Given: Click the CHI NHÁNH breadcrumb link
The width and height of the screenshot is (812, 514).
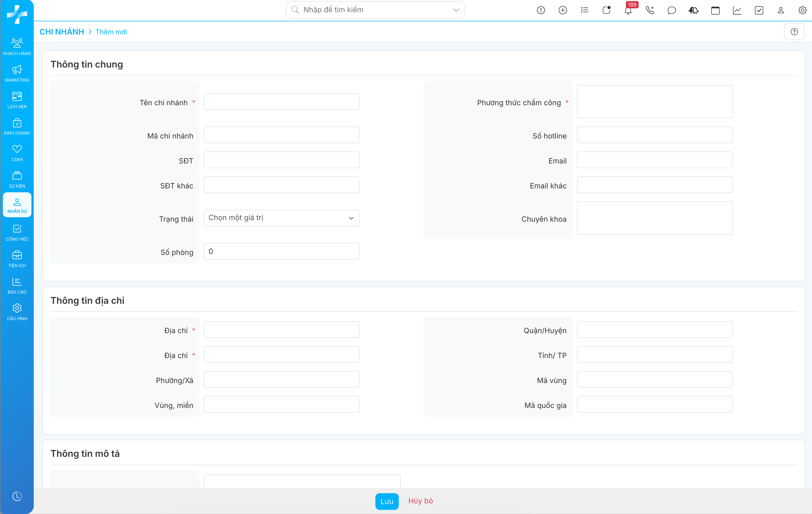Looking at the screenshot, I should pos(62,32).
